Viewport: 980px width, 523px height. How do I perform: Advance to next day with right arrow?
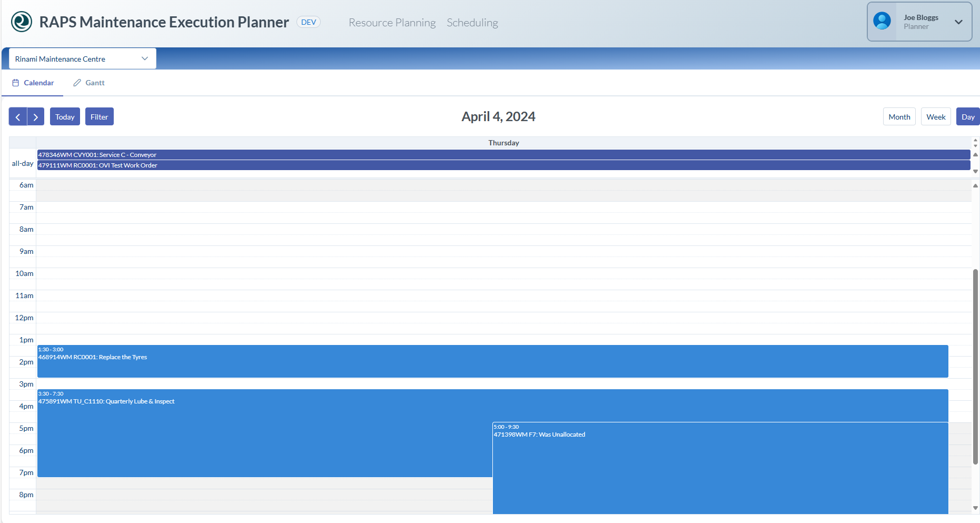click(x=35, y=117)
